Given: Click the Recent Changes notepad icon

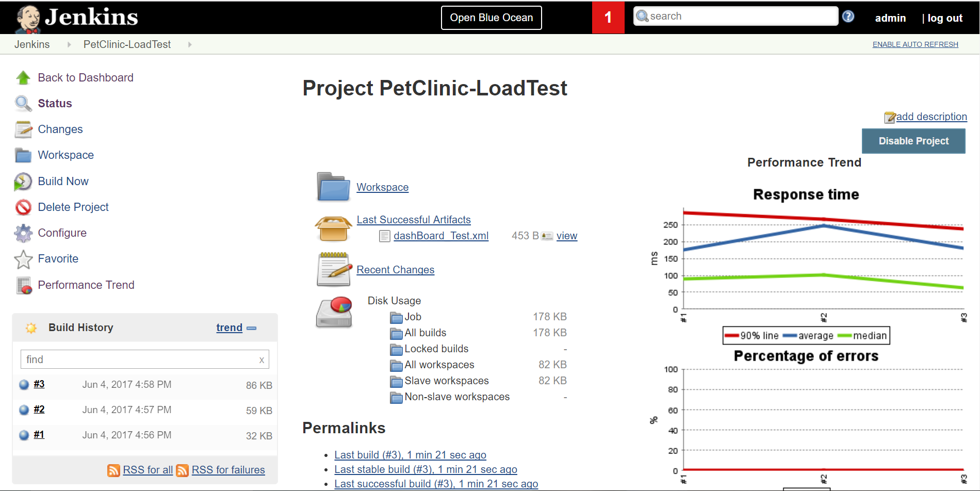Looking at the screenshot, I should click(334, 269).
